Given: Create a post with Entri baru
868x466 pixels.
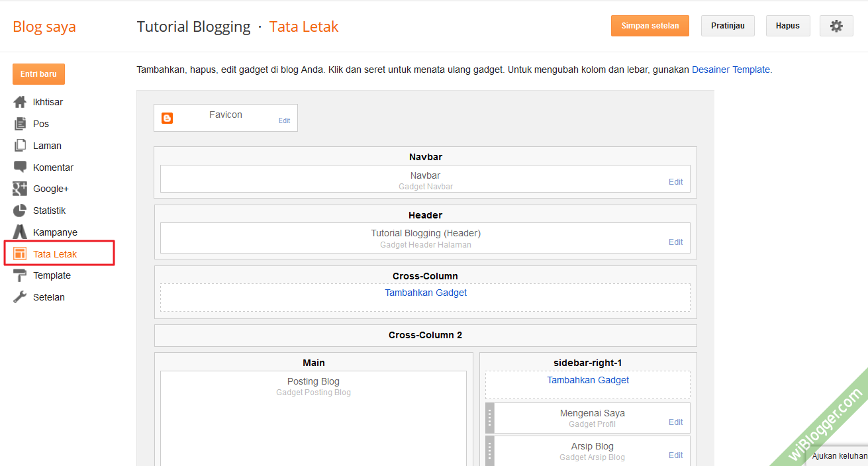Looking at the screenshot, I should pos(38,74).
